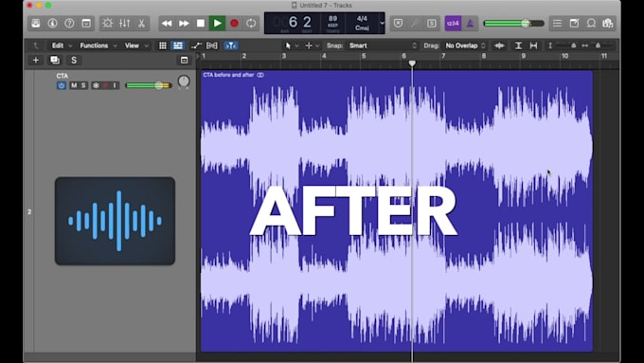The height and width of the screenshot is (363, 644).
Task: Record-enable the CTA track
Action: (x=105, y=85)
